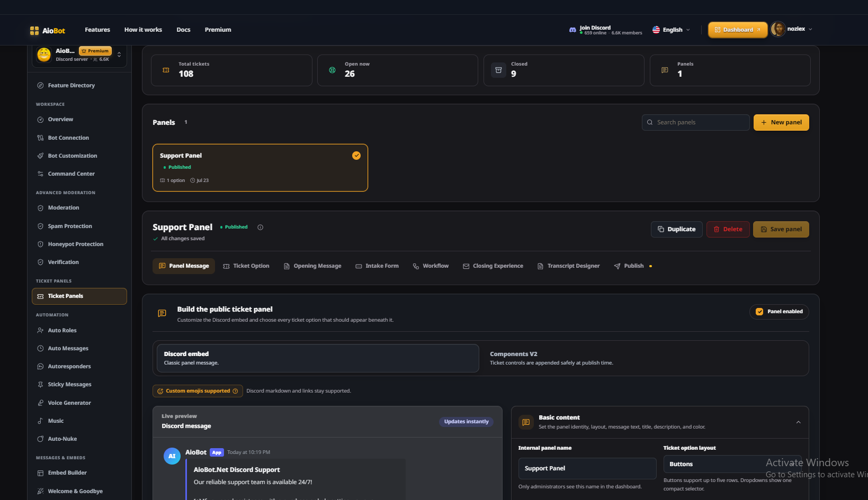Click the AioBot server emoji avatar
868x500 pixels.
tap(44, 54)
